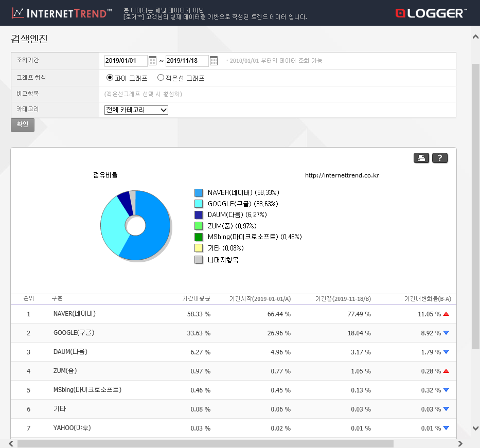Click the NAVER(네이버) (58.33%) legend label
The width and height of the screenshot is (480, 448).
(243, 193)
